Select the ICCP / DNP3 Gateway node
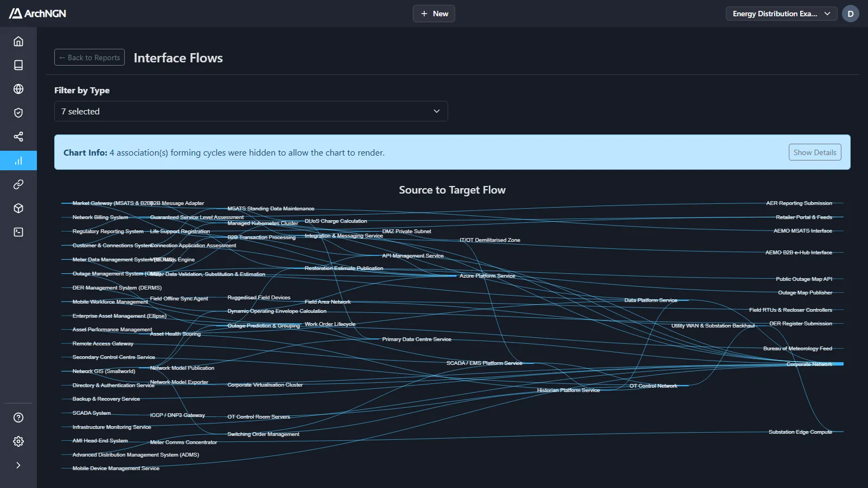 tap(177, 415)
